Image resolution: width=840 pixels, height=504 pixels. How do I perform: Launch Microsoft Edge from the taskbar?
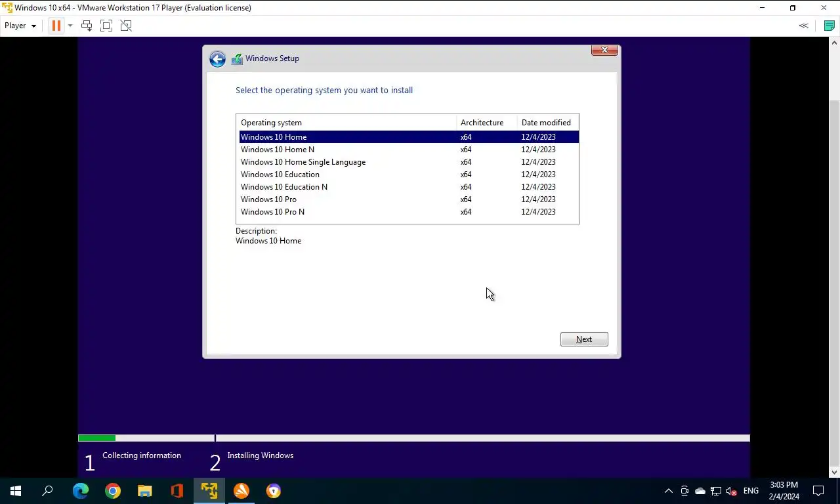pyautogui.click(x=81, y=491)
